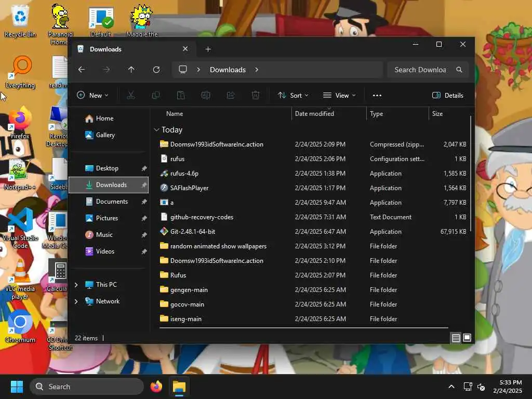Click the Cut scissors icon
The height and width of the screenshot is (399, 532).
click(x=130, y=96)
